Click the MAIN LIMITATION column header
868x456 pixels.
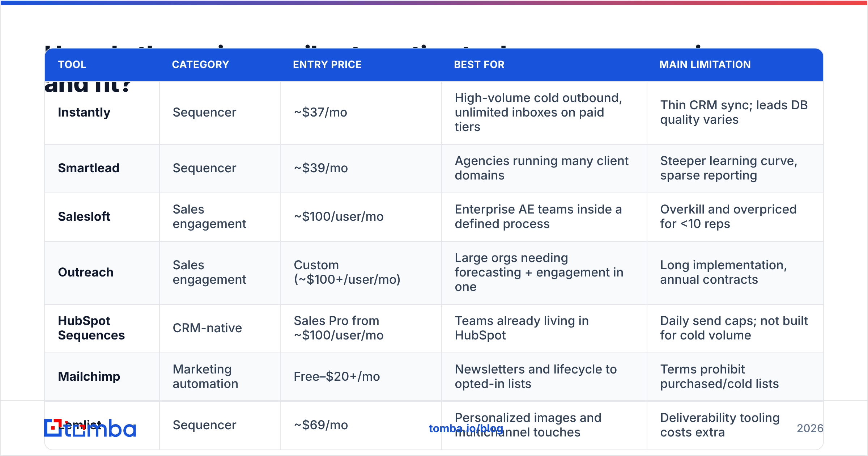click(x=705, y=64)
